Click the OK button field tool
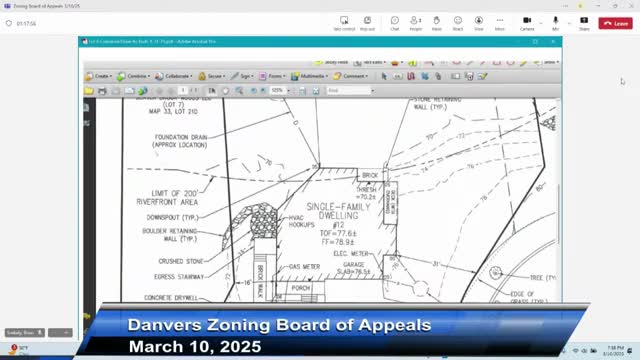 [398, 76]
